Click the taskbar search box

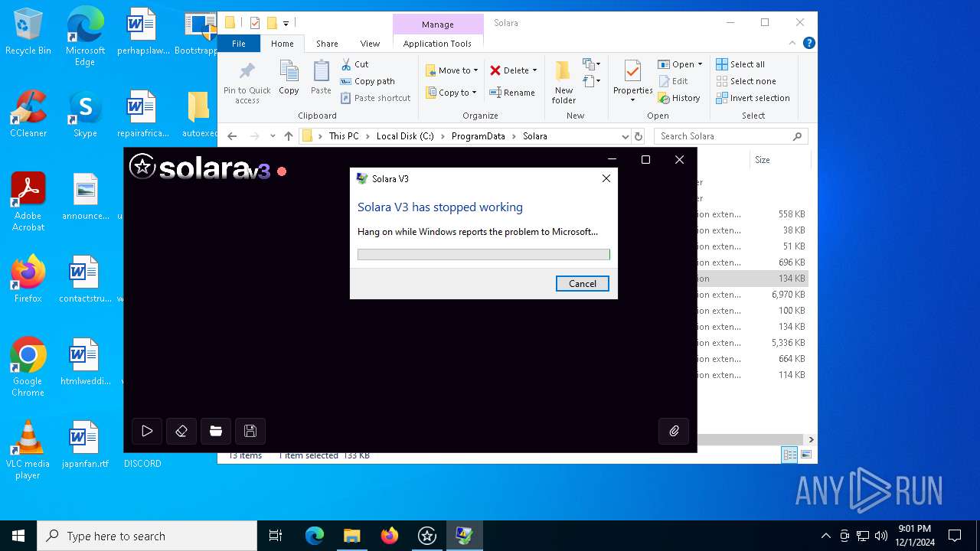point(147,536)
